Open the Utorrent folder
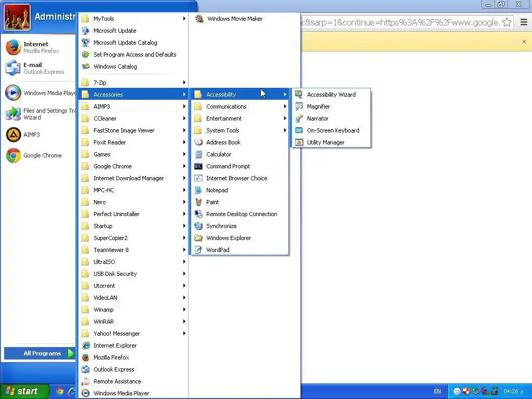 tap(134, 286)
